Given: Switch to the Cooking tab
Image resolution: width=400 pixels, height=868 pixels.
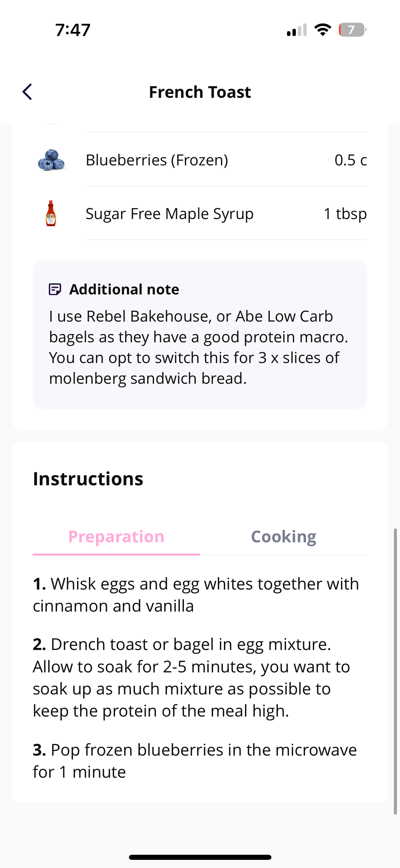Looking at the screenshot, I should pos(284,537).
